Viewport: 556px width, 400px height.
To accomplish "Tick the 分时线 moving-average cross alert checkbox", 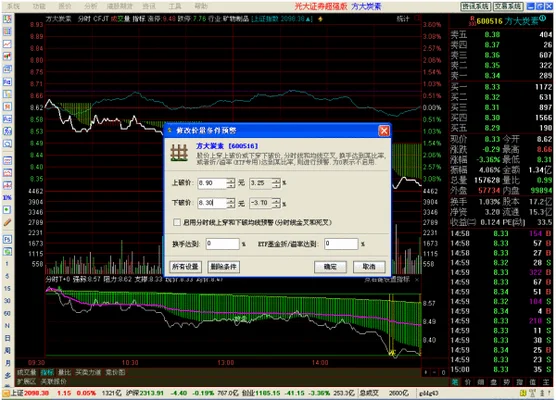I will tap(177, 222).
